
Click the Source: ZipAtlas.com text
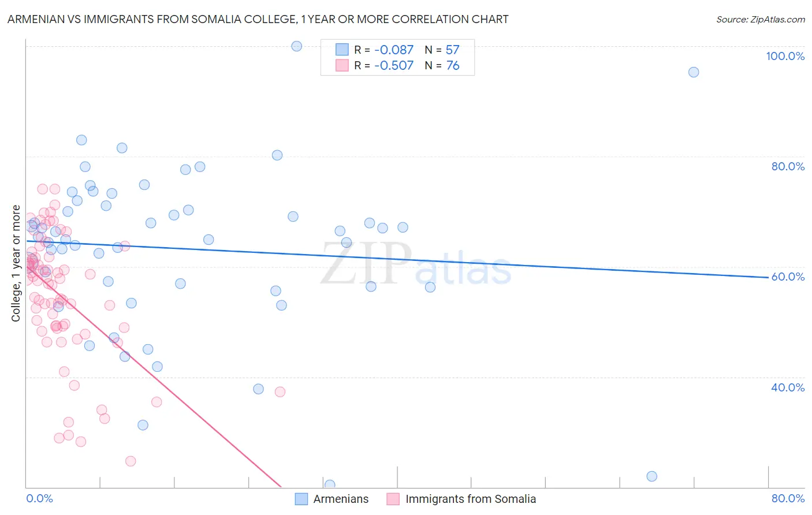coord(761,19)
